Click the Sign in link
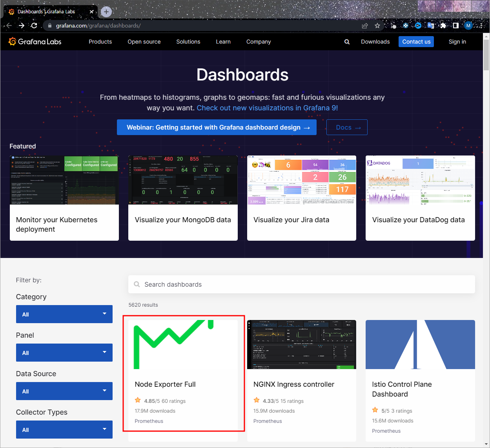The width and height of the screenshot is (490, 448). tap(457, 42)
